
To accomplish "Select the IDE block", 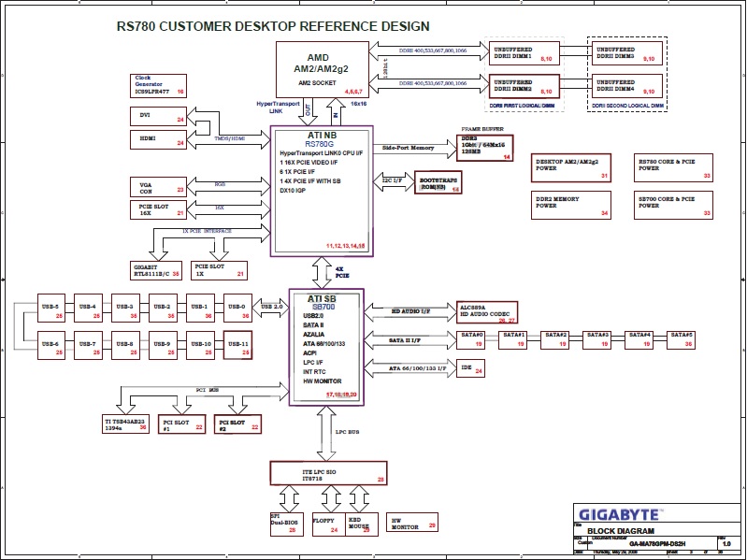I will [470, 368].
